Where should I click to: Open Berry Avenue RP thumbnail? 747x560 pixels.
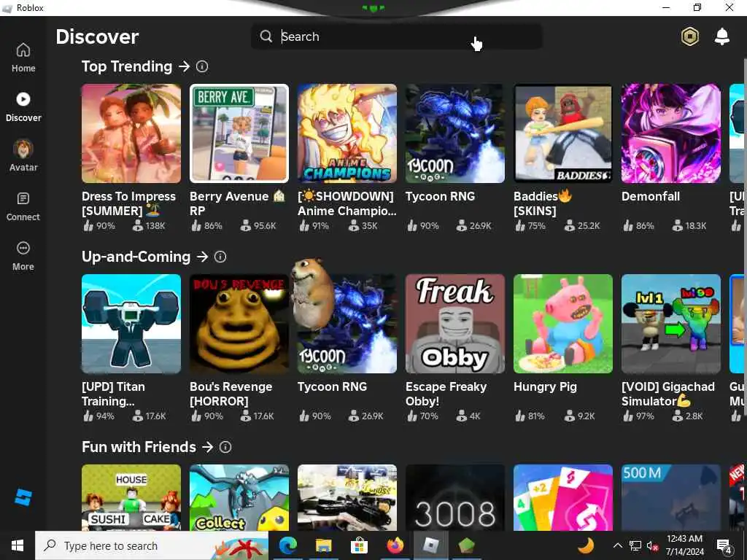(239, 133)
